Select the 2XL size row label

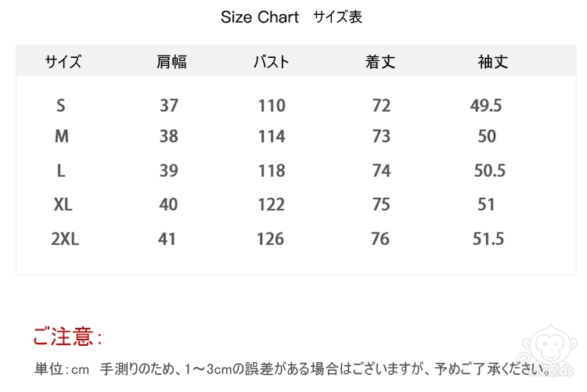(65, 239)
